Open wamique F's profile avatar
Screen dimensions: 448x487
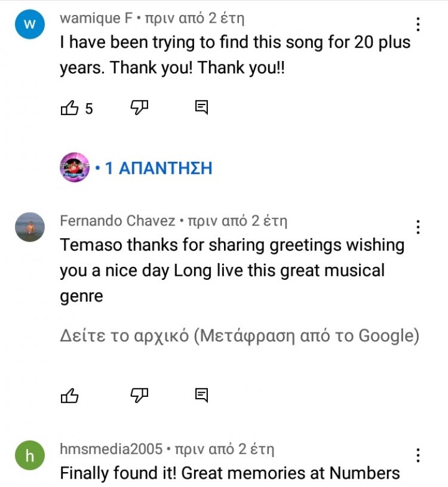29,24
